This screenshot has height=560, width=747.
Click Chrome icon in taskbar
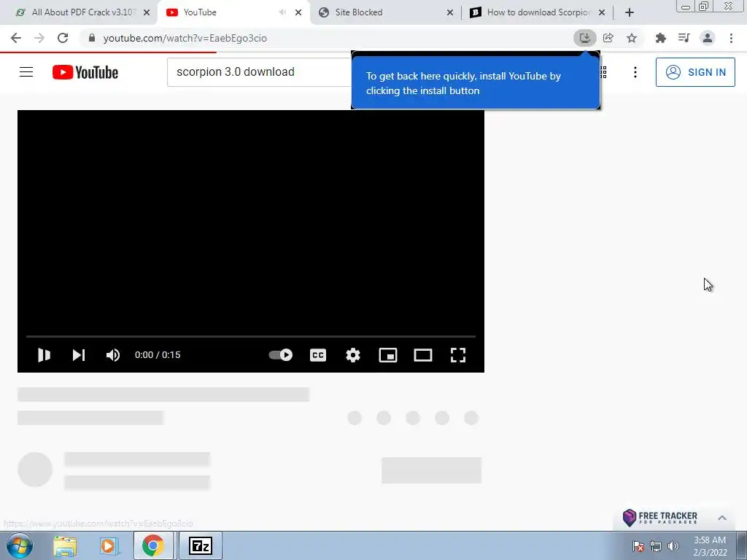[153, 546]
